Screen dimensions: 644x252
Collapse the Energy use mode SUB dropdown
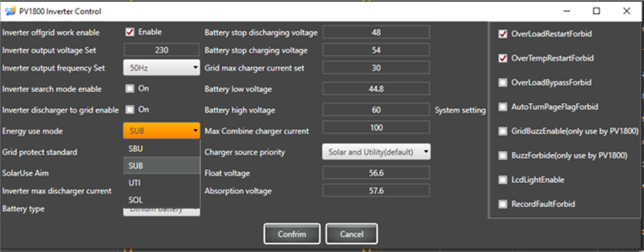(x=161, y=131)
